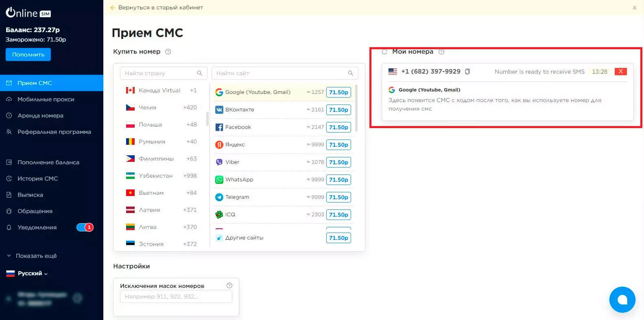Click the search magnifier in the Найти страну field

[199, 73]
